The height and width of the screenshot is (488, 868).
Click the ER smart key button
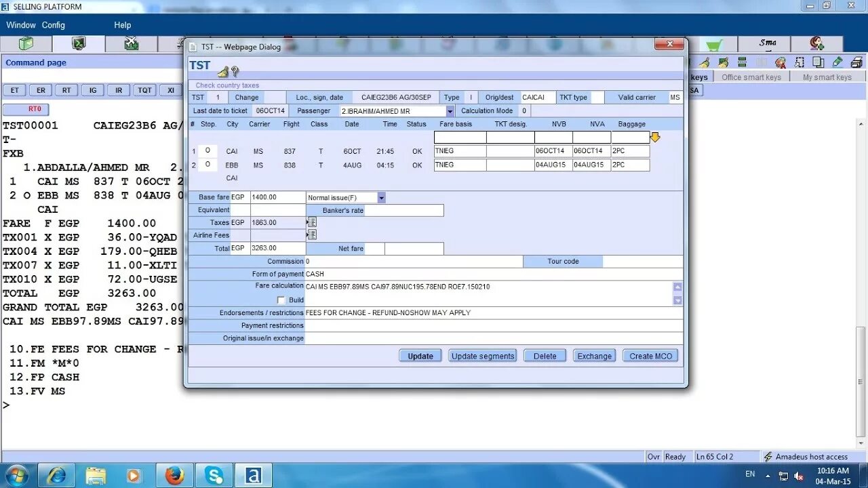41,90
